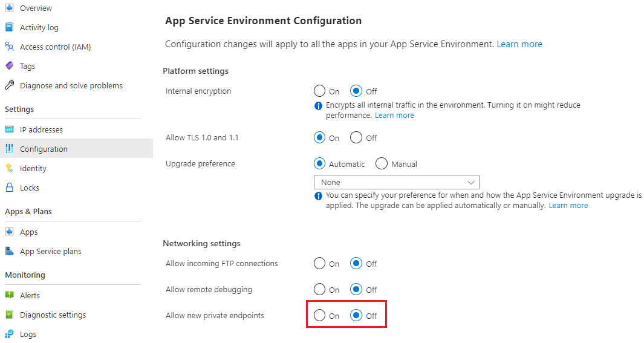Screen dimensions: 644x343
Task: Enable Allow new private endpoints
Action: click(320, 316)
